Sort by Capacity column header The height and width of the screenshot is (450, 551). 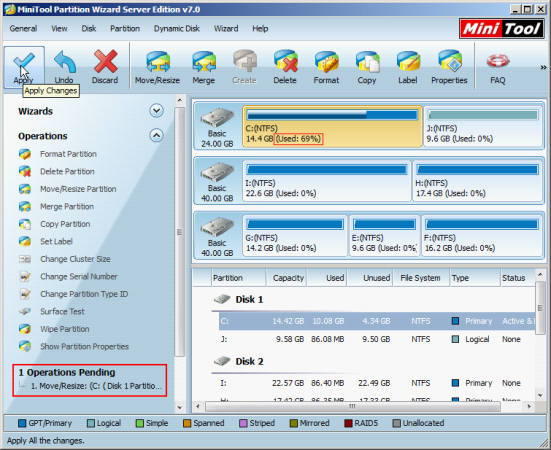(x=286, y=278)
